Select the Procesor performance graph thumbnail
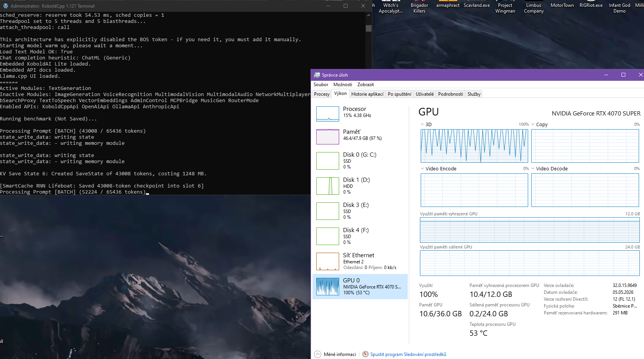Image resolution: width=644 pixels, height=359 pixels. tap(327, 114)
